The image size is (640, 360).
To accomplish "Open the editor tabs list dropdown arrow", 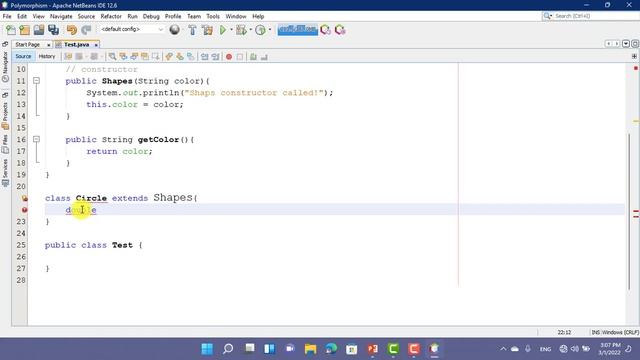I will tap(626, 44).
